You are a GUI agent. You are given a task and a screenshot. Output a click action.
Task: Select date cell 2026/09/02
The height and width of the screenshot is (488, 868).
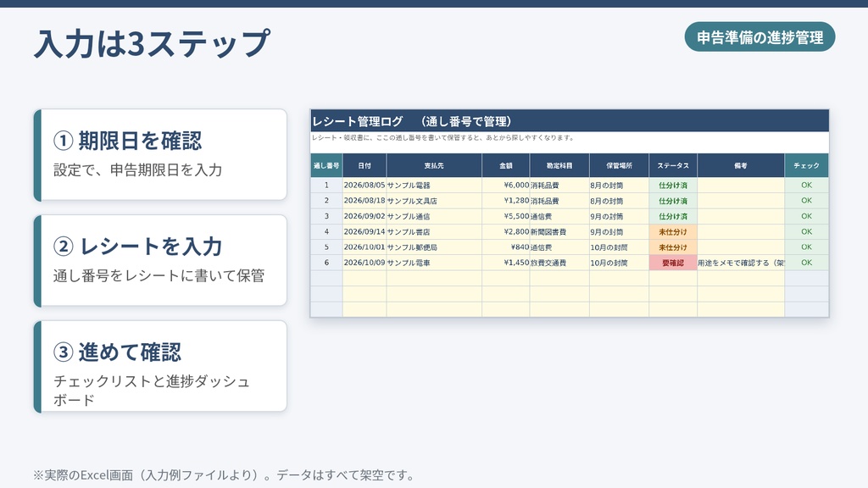coord(364,216)
